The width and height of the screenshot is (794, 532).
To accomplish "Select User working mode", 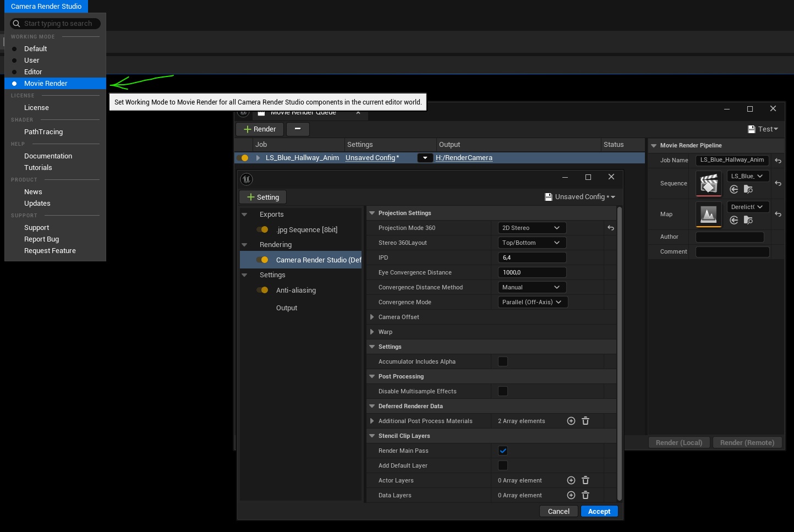I will [x=55, y=61].
